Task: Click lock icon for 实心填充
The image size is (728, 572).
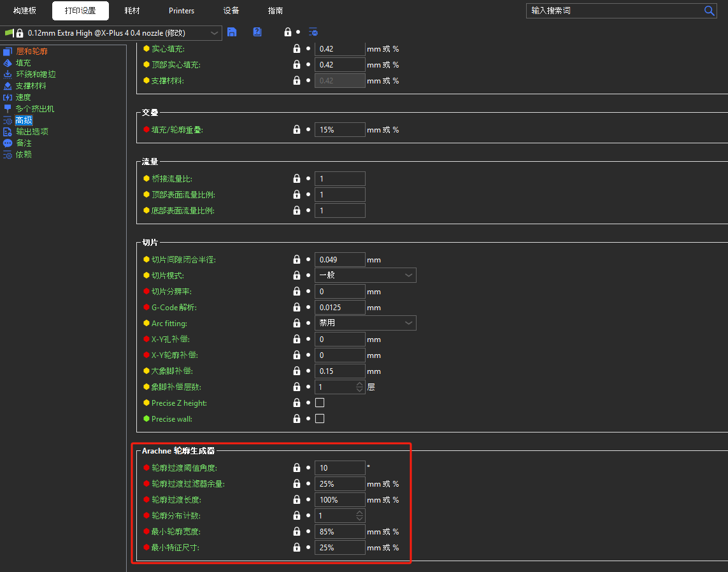Action: coord(297,49)
